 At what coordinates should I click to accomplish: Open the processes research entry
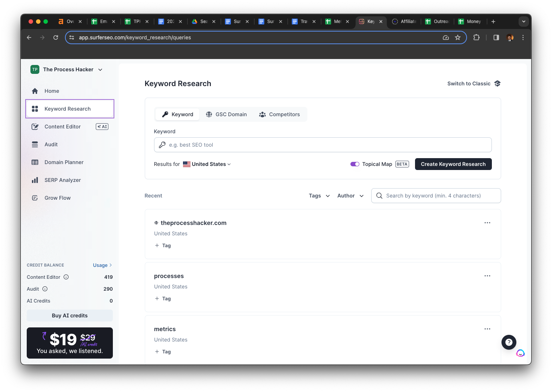tap(169, 276)
